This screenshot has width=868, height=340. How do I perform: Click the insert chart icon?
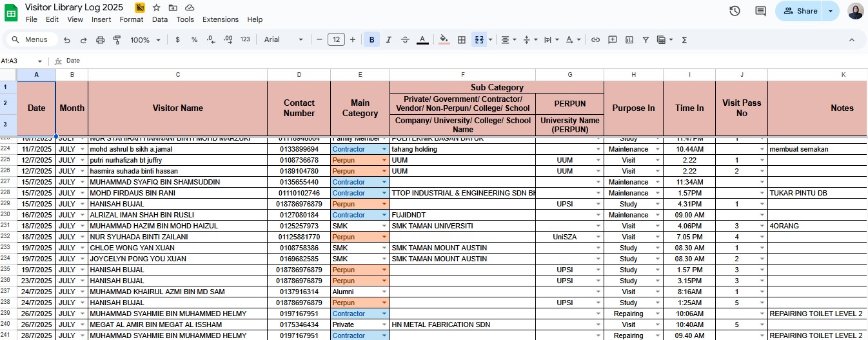(629, 40)
